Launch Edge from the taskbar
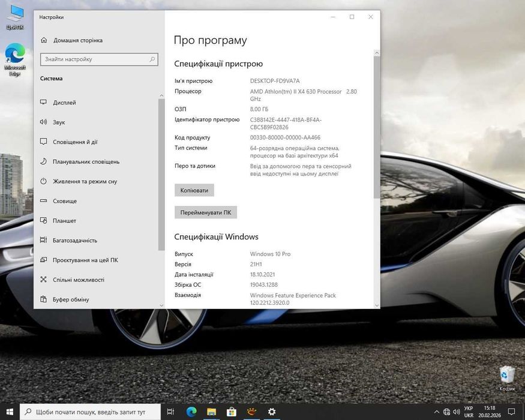This screenshot has width=525, height=420. point(191,412)
